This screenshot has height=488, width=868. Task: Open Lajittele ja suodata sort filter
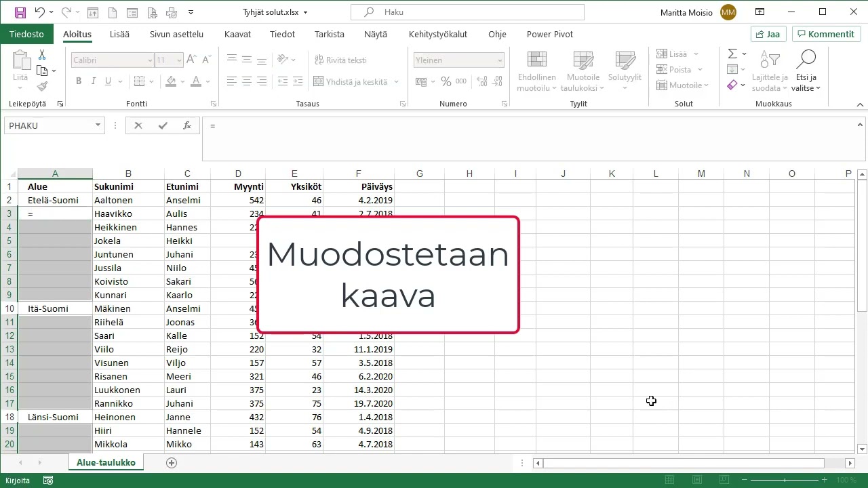pos(770,71)
